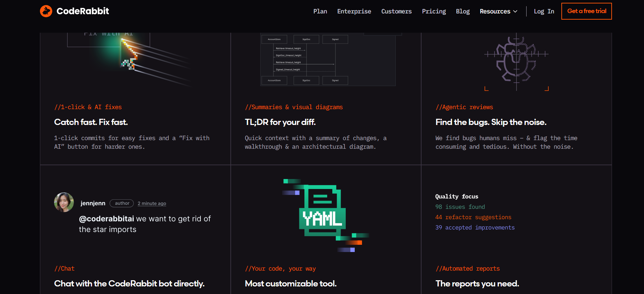Start with the Get a free trial button

[586, 11]
